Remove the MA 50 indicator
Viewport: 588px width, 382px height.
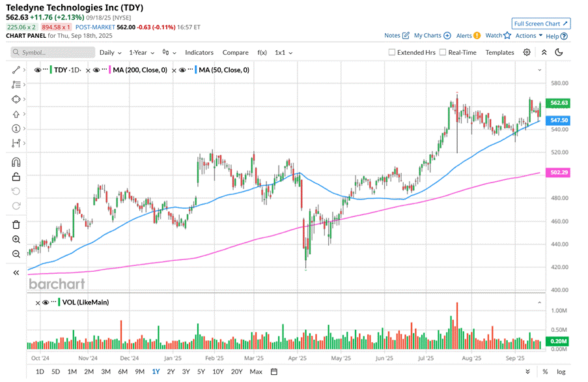tap(174, 70)
